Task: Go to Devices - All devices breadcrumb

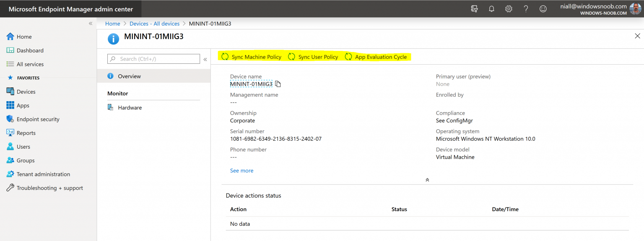Action: click(154, 24)
